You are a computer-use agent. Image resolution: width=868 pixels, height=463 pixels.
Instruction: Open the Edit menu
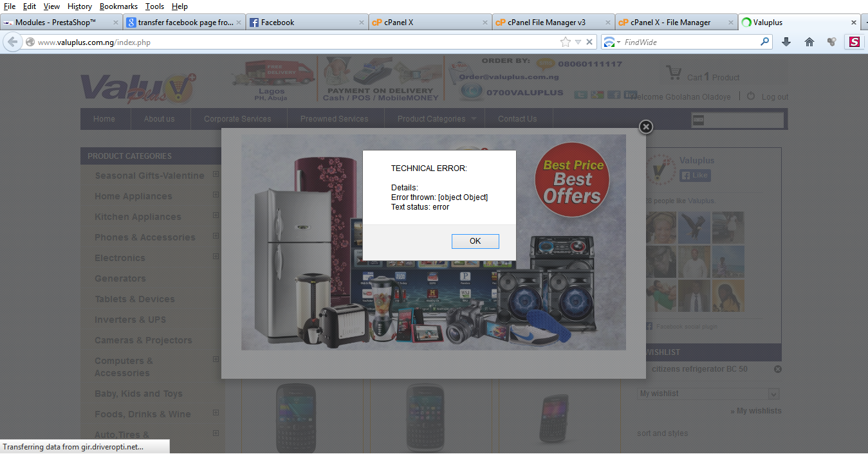[30, 6]
